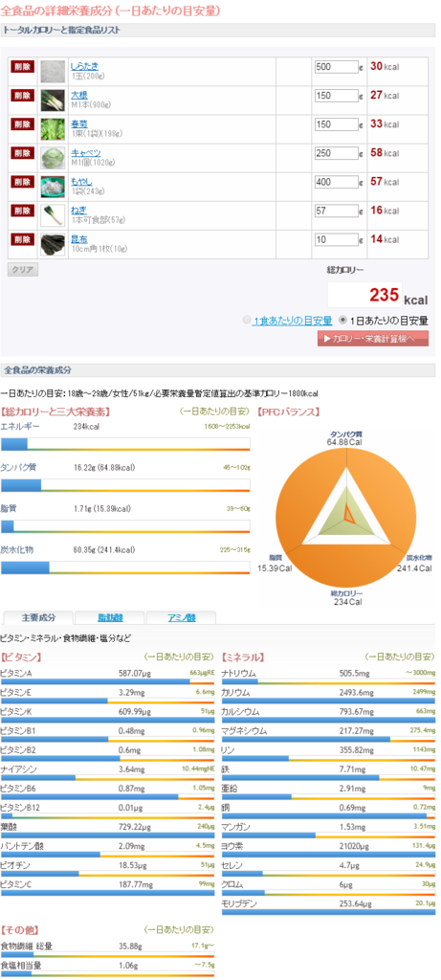Click the 葉酸 value 729.22μg
This screenshot has height=980, width=441.
tap(137, 826)
